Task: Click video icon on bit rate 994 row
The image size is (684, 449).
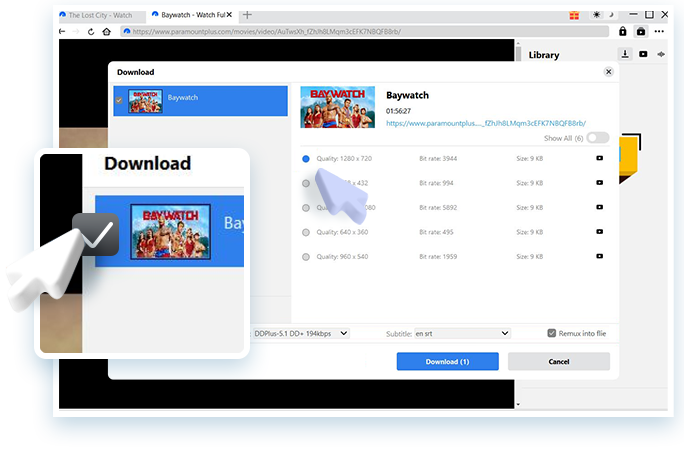Action: (x=600, y=182)
